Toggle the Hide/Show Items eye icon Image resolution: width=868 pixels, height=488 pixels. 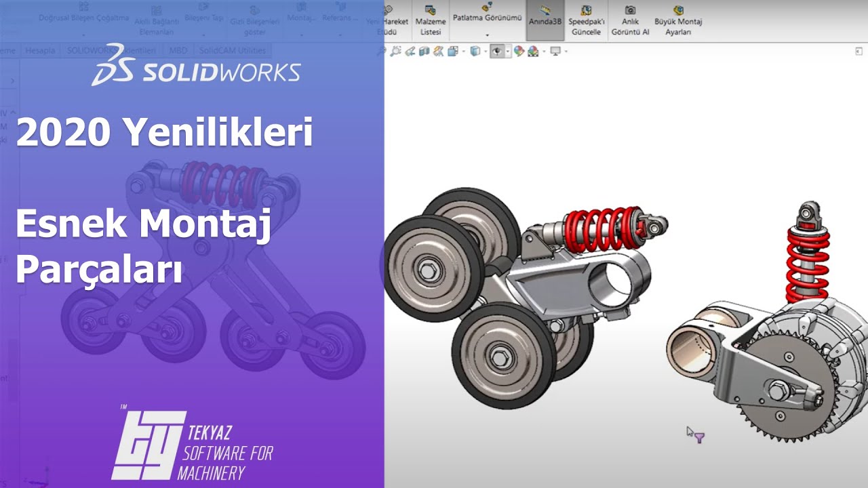click(497, 51)
